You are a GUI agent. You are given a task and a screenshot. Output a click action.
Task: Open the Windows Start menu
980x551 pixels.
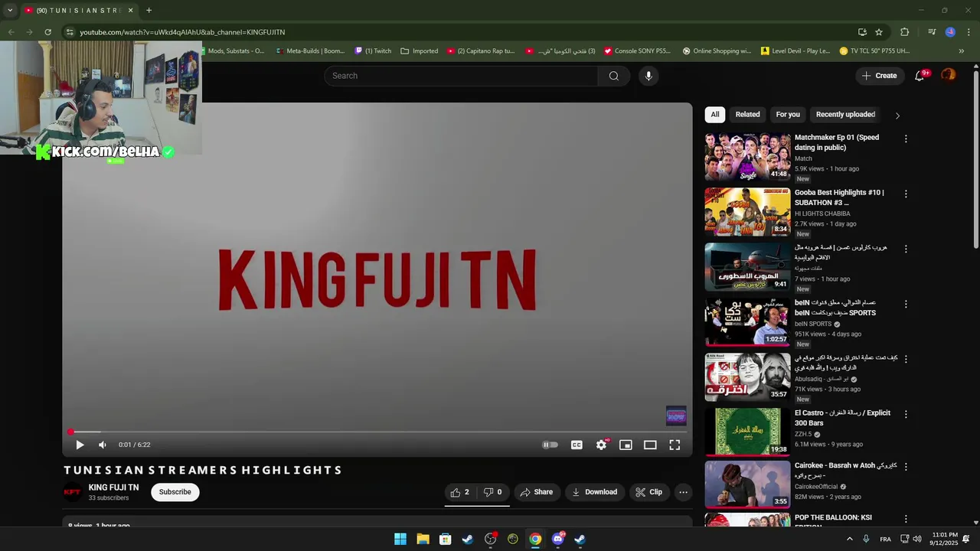click(400, 539)
